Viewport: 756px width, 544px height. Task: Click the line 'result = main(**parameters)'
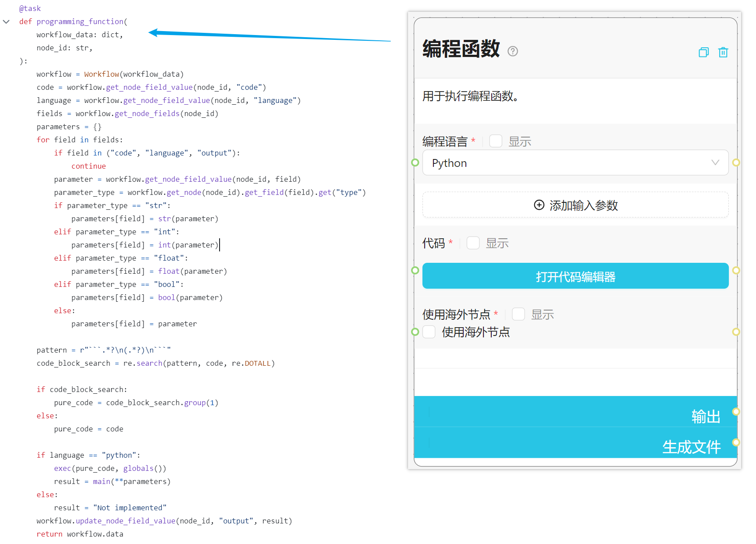click(x=112, y=481)
